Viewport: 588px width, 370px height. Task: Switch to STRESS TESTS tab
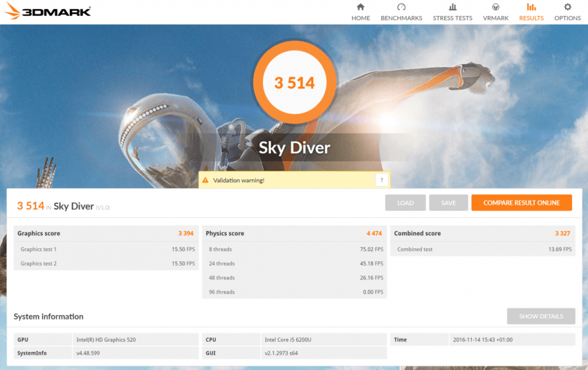(x=452, y=18)
